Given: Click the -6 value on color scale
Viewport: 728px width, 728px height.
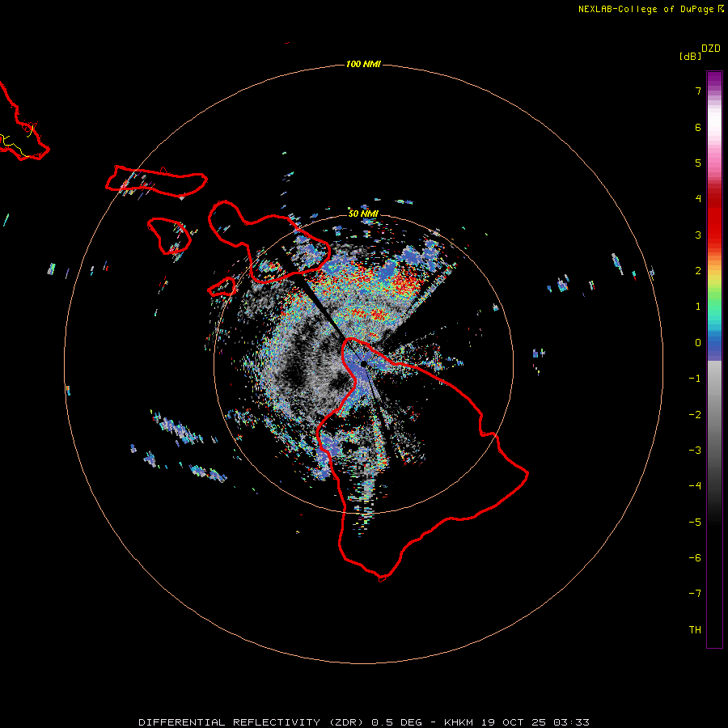Looking at the screenshot, I should pos(695,558).
